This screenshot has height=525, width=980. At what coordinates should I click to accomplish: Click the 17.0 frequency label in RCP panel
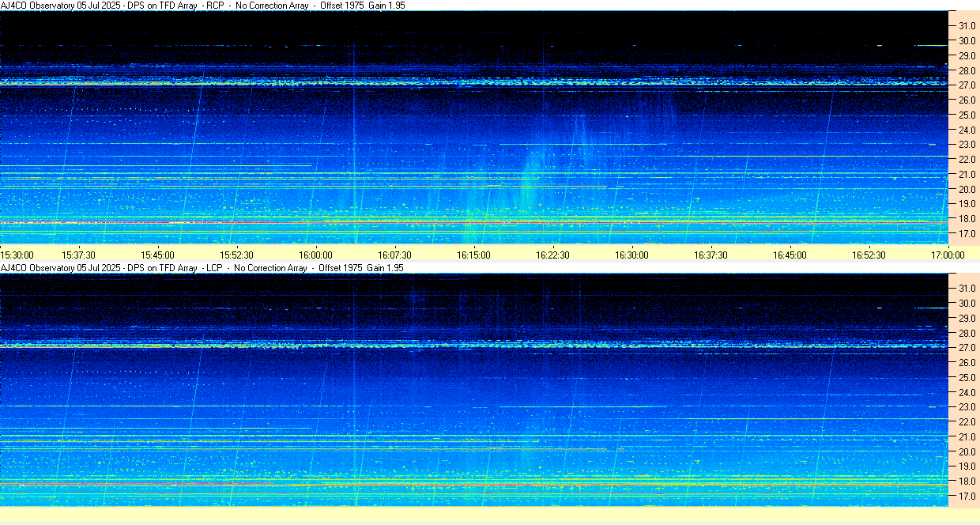[967, 234]
